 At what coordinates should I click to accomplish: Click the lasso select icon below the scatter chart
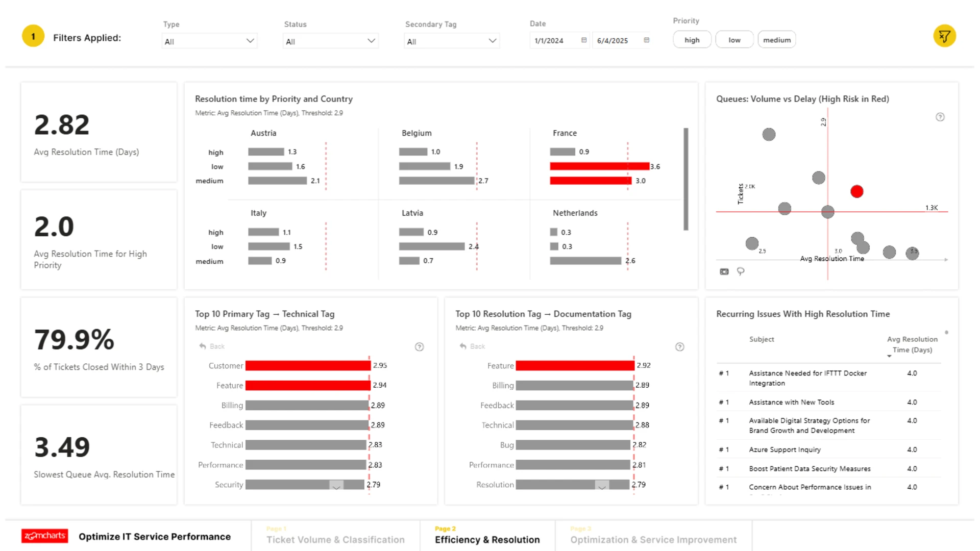pos(741,271)
